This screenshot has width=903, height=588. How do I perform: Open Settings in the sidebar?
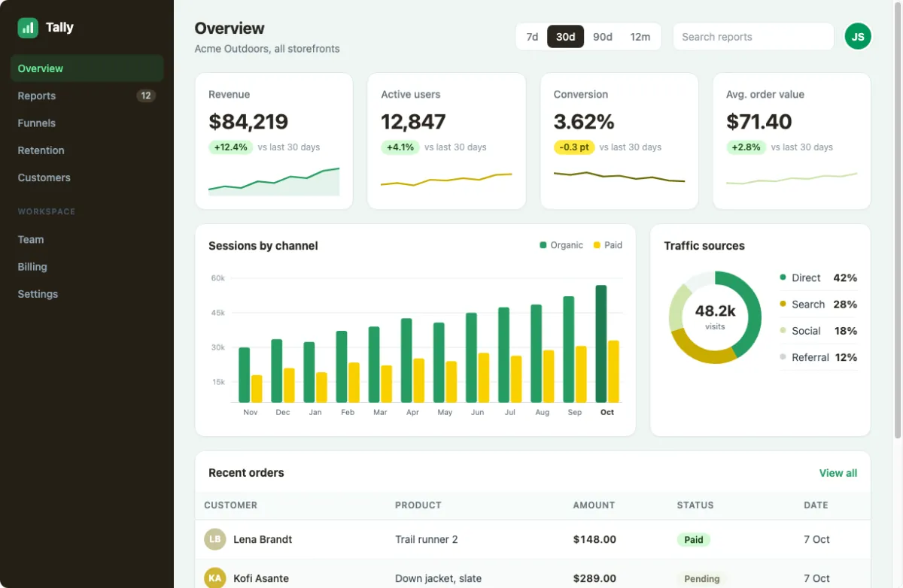pyautogui.click(x=87, y=294)
